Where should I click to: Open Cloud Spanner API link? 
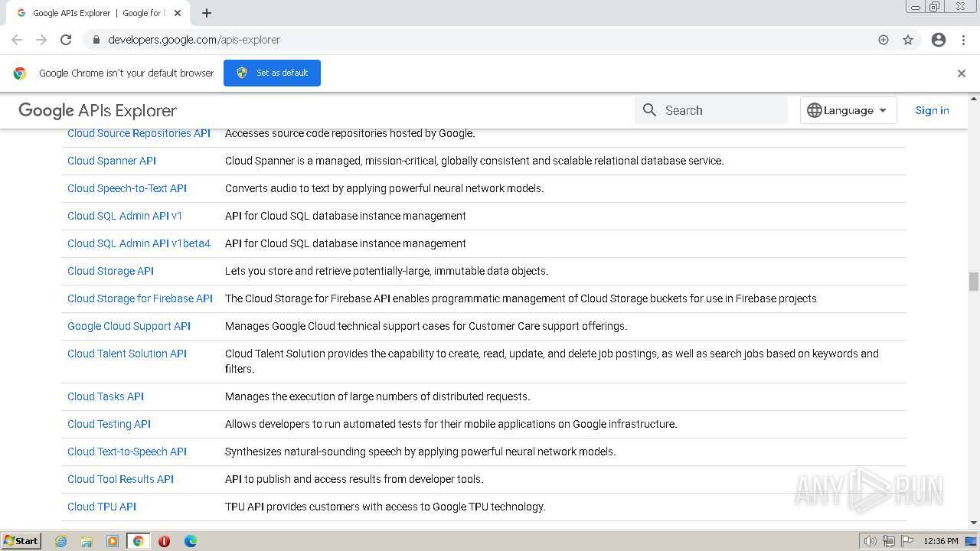coord(112,161)
